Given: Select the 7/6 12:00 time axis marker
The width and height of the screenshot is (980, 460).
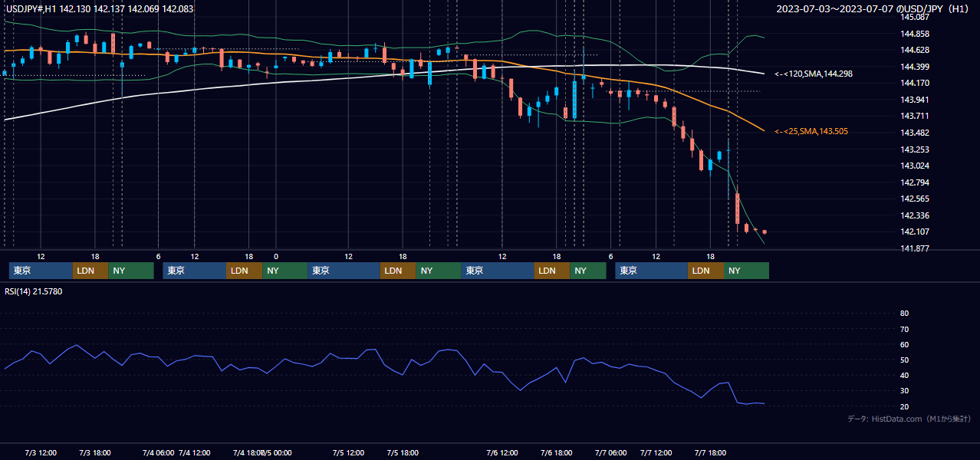Looking at the screenshot, I should point(502,453).
